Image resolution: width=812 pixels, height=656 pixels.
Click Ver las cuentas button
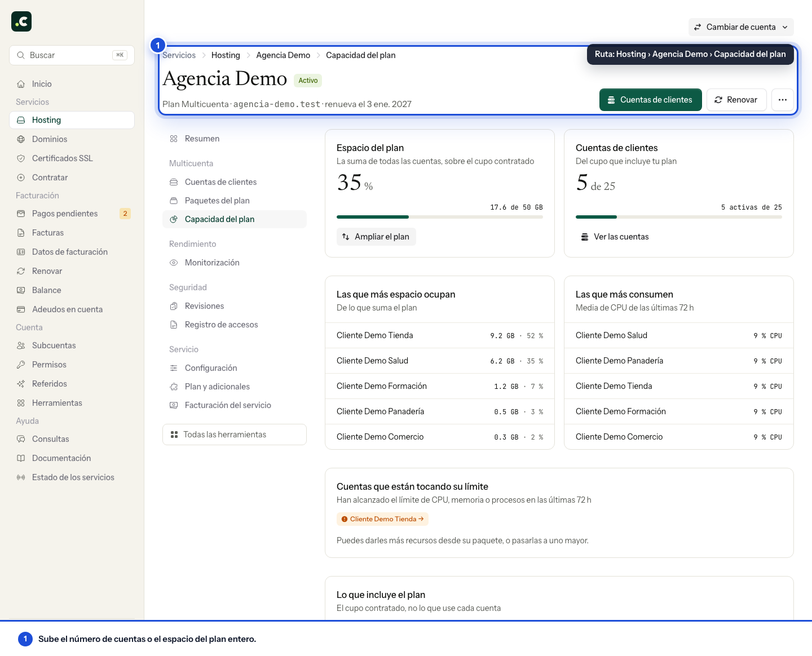[615, 237]
